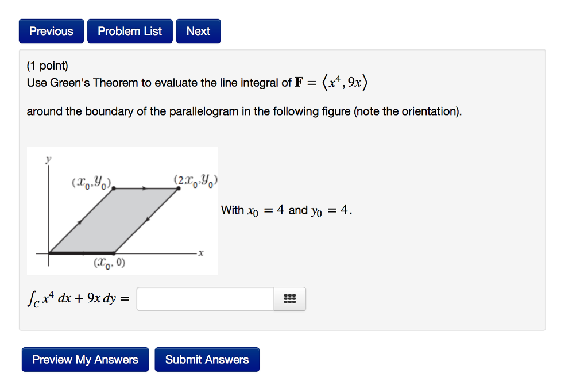Click the grid icon beside the answer box
The height and width of the screenshot is (377, 588).
290,299
